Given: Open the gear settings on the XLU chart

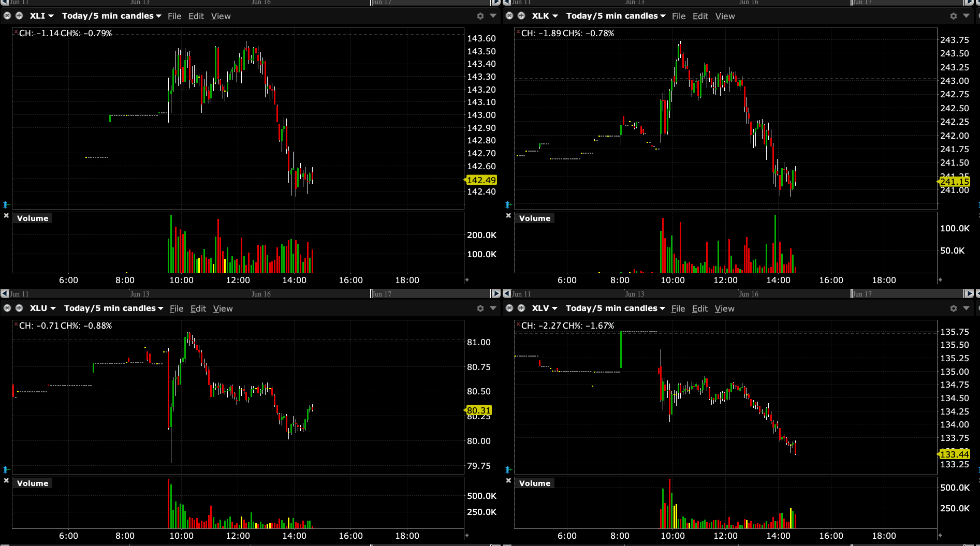Looking at the screenshot, I should (x=480, y=308).
